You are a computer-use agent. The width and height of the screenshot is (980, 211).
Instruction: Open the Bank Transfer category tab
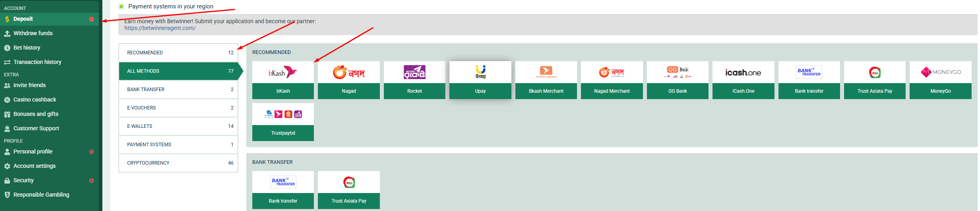pos(178,90)
